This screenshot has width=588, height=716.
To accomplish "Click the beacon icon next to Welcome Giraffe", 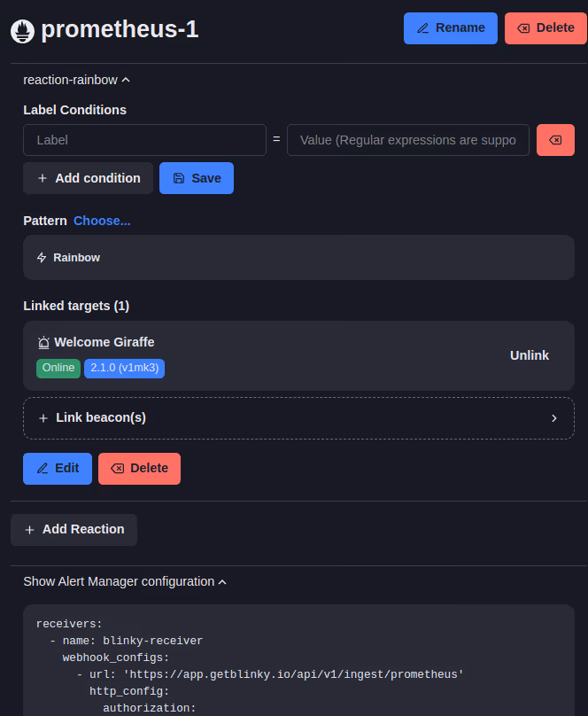I will point(43,343).
